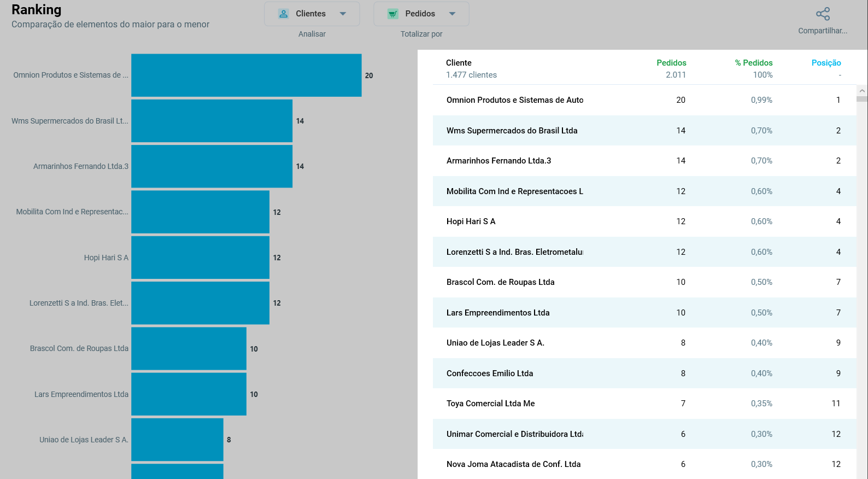Select Confeccoes Emilio Ltda table row
This screenshot has width=868, height=479.
(644, 373)
